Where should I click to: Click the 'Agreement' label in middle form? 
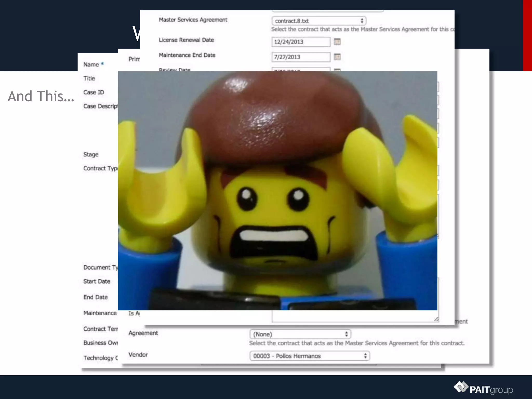[143, 333]
